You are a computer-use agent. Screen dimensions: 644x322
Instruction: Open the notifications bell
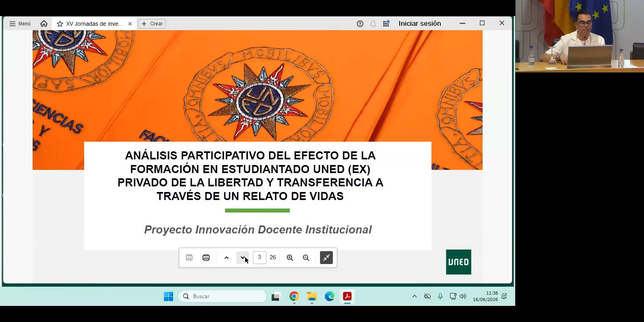(373, 24)
